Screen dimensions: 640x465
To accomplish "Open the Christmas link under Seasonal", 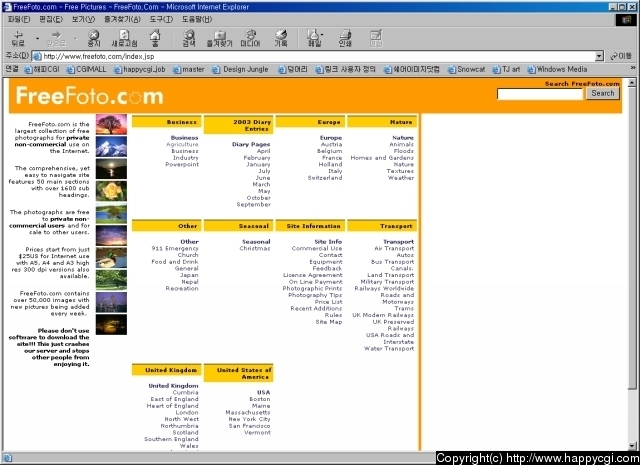I will (x=255, y=248).
